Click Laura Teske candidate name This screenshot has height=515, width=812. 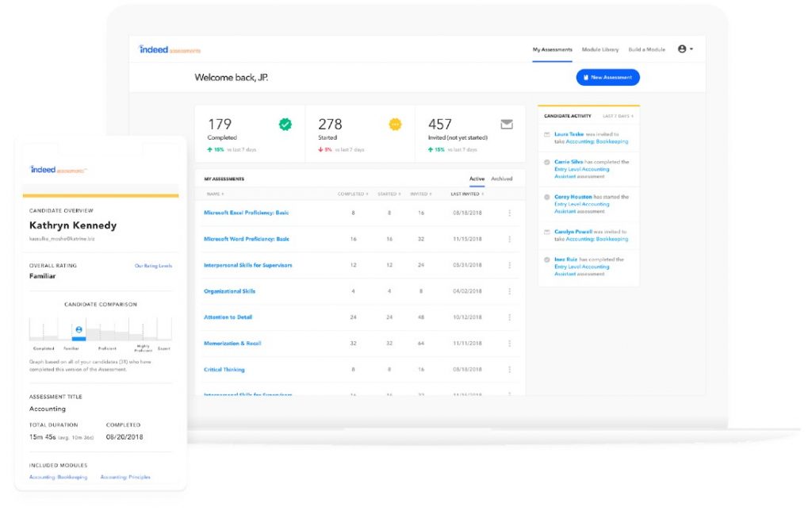569,134
